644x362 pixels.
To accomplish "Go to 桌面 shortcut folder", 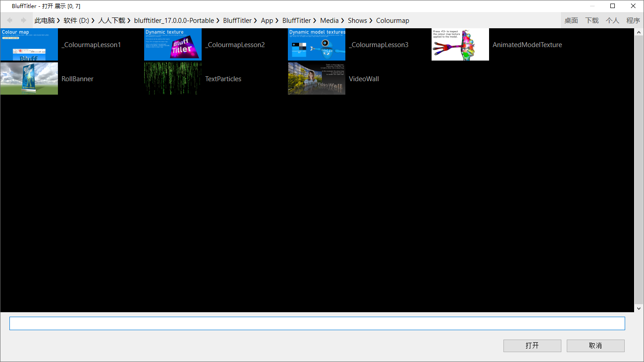I will 571,21.
